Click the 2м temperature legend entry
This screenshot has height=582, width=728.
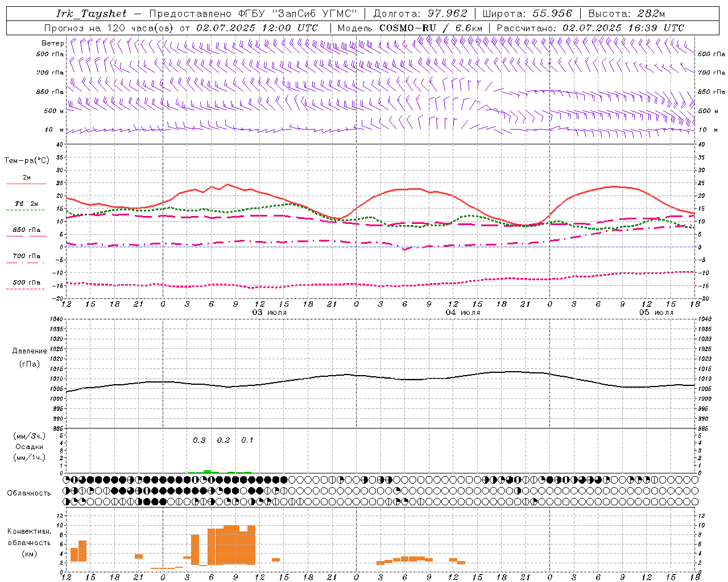tap(27, 177)
